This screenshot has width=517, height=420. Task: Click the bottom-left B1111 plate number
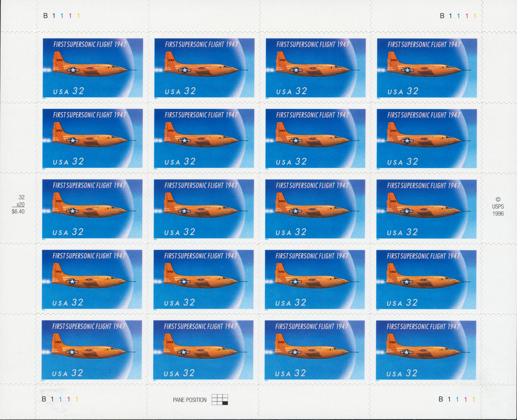coord(60,399)
